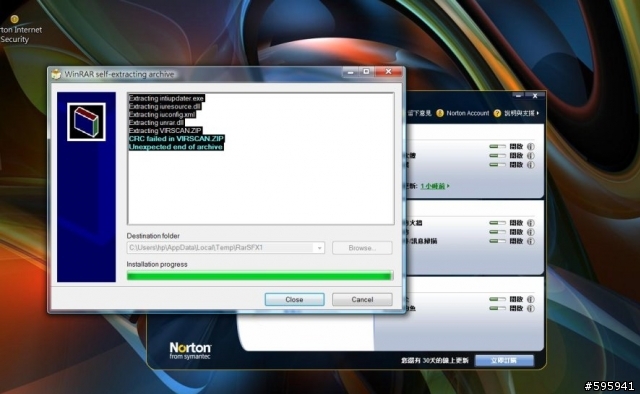Click the Norton from Symantec logo
The width and height of the screenshot is (640, 394).
click(x=190, y=351)
